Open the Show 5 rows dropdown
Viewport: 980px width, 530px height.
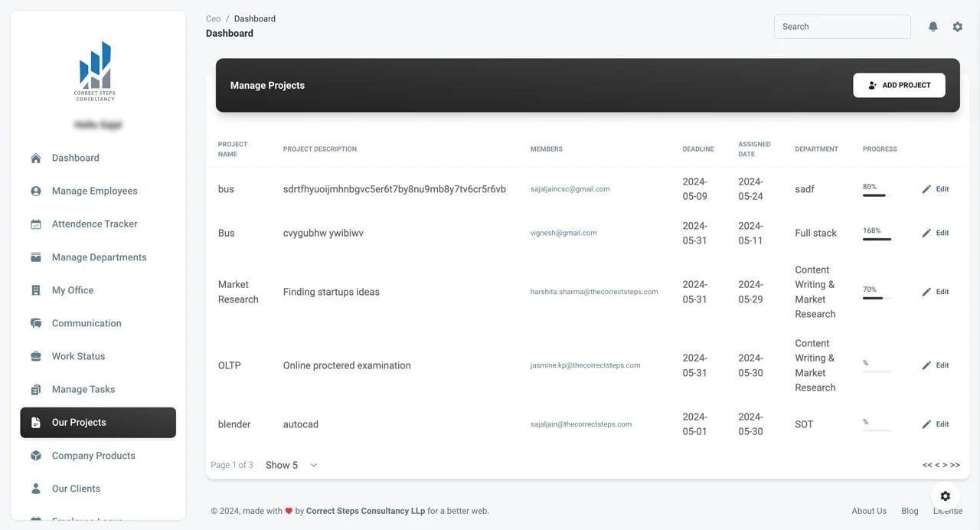click(x=291, y=465)
